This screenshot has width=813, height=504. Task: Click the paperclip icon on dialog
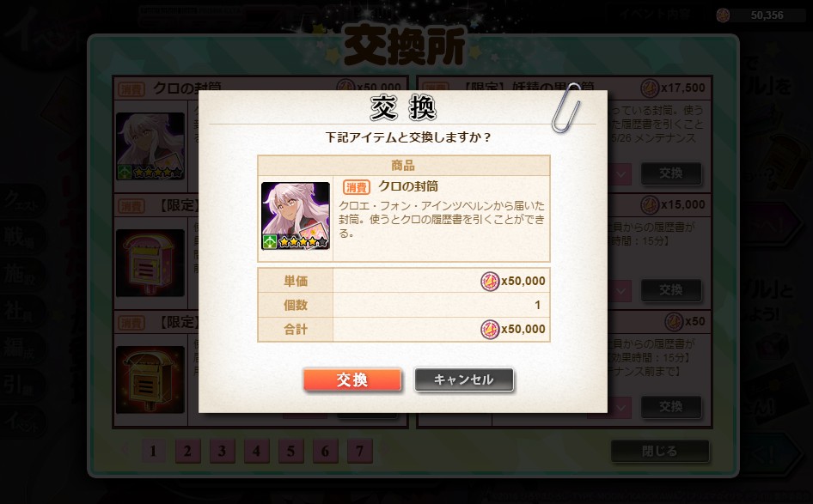pos(566,107)
